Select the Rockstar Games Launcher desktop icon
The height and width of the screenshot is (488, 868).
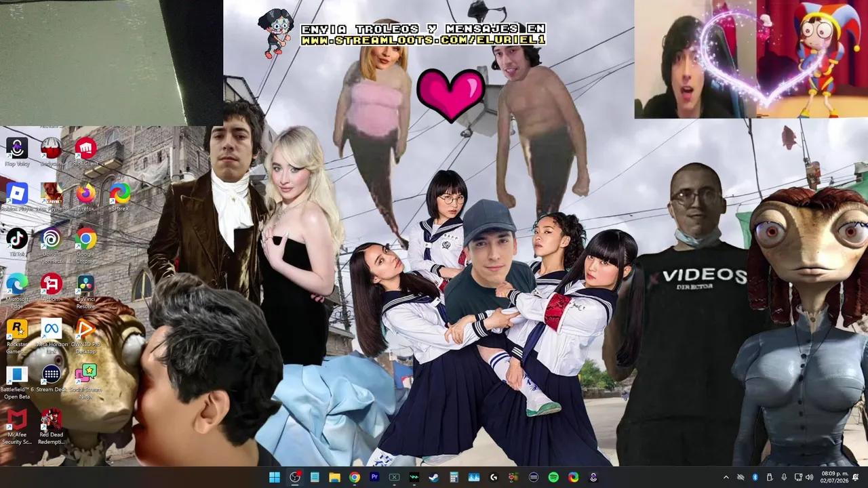pyautogui.click(x=17, y=336)
